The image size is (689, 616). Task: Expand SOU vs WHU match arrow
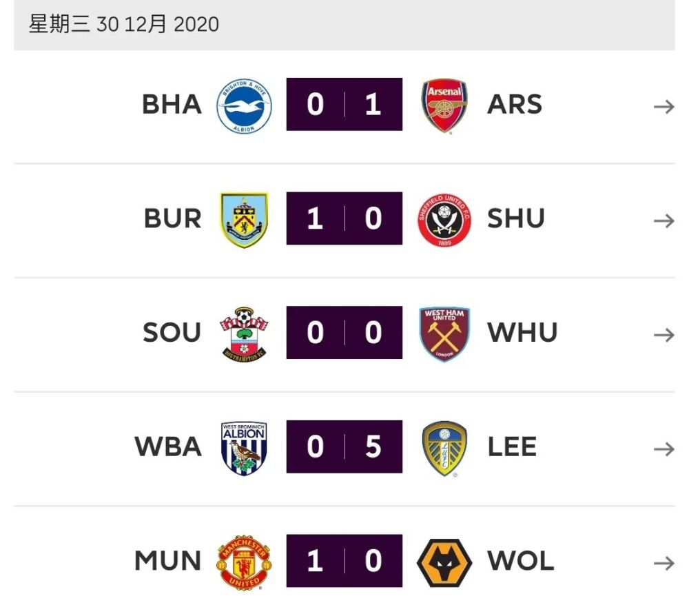(x=664, y=335)
